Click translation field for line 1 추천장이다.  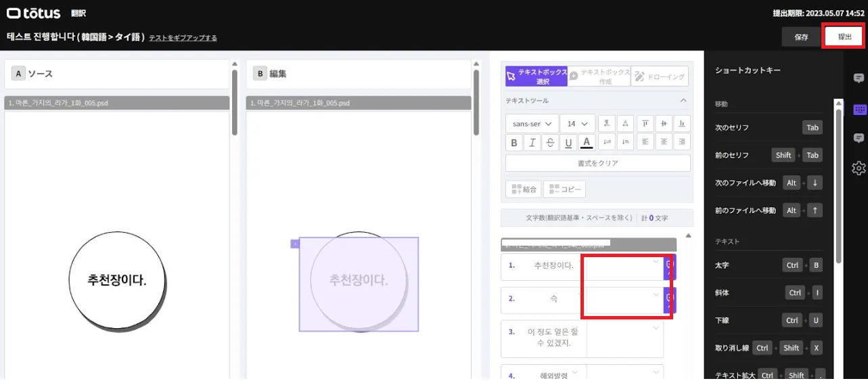click(x=625, y=267)
